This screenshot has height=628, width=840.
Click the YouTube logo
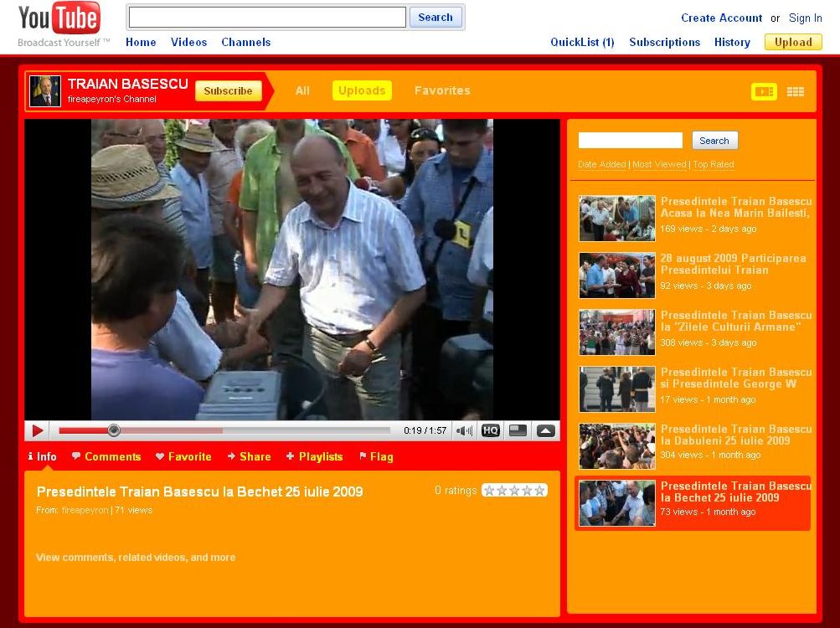59,18
